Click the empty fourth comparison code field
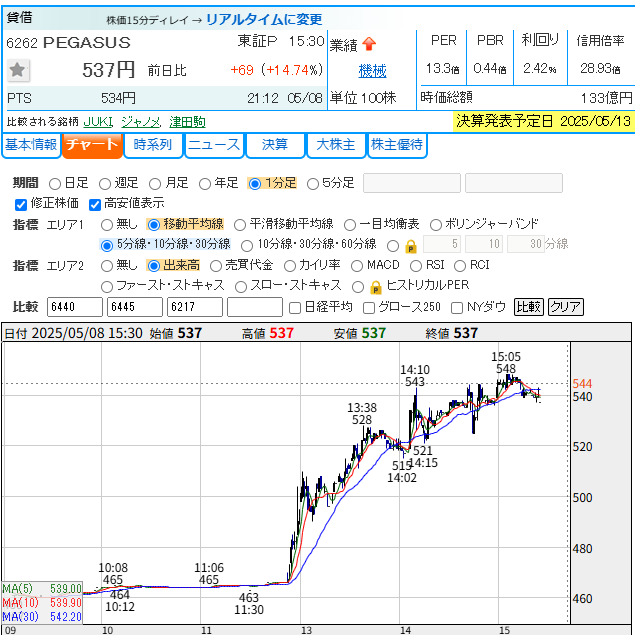 [254, 307]
